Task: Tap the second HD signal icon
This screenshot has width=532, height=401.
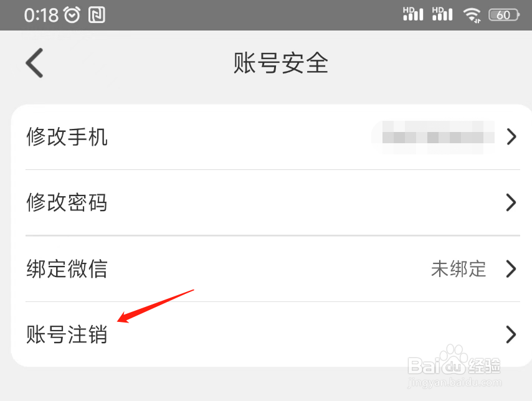Action: coord(442,14)
